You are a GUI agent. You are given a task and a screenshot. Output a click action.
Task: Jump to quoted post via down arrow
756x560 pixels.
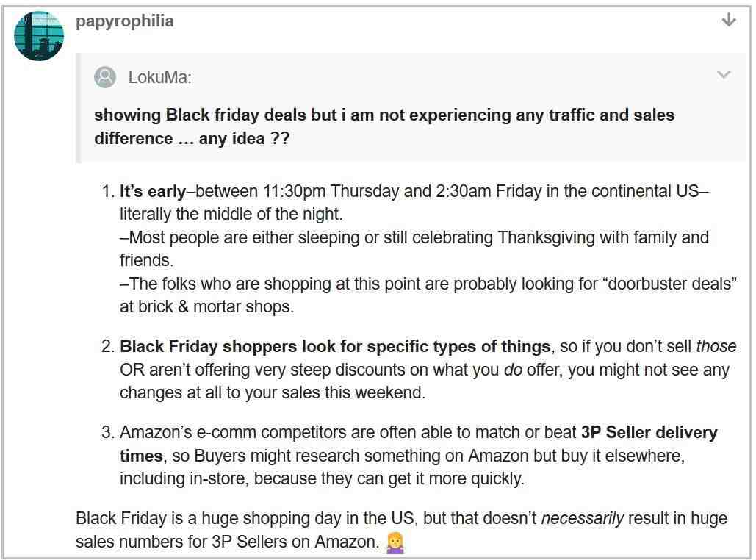point(729,20)
